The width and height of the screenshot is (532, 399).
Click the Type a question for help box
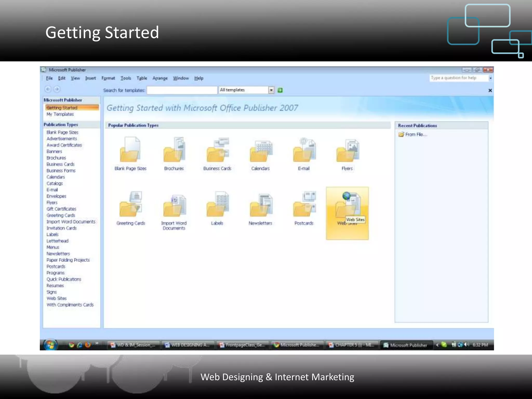pyautogui.click(x=459, y=78)
